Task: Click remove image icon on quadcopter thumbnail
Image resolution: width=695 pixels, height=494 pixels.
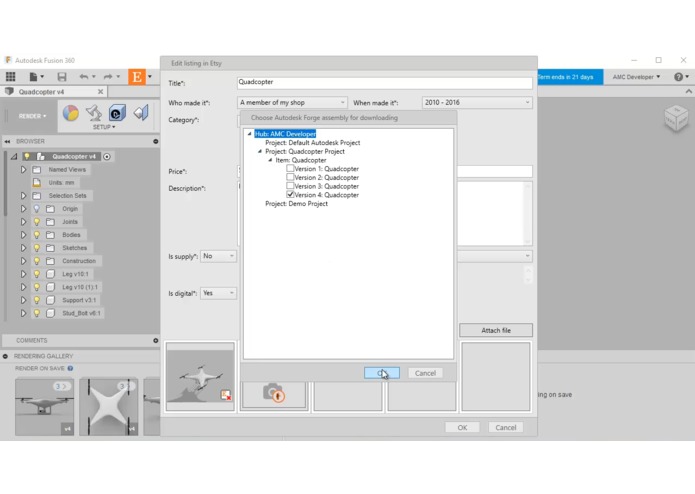Action: pyautogui.click(x=226, y=395)
